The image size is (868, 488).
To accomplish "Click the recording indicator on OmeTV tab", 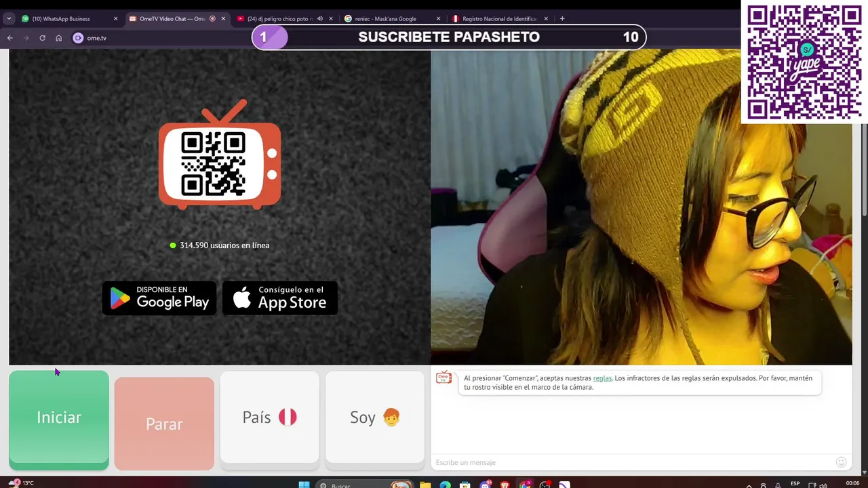I will [212, 19].
